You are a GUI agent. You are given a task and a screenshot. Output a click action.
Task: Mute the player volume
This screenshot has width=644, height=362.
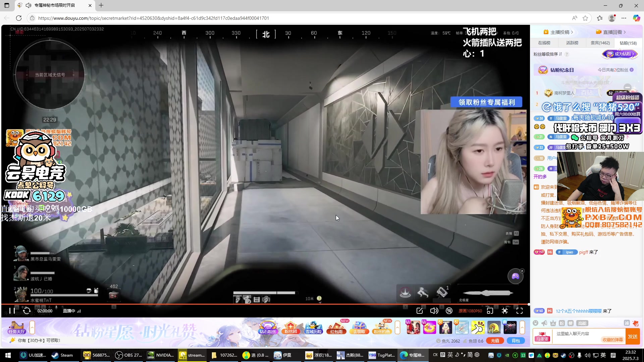pyautogui.click(x=434, y=311)
